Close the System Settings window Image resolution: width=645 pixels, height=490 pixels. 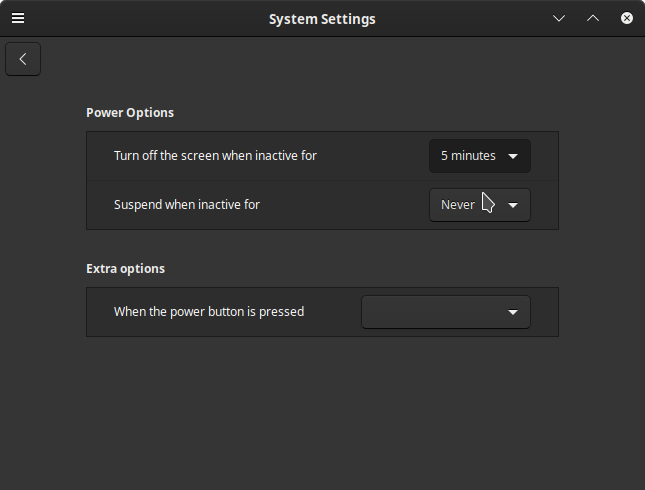[626, 18]
